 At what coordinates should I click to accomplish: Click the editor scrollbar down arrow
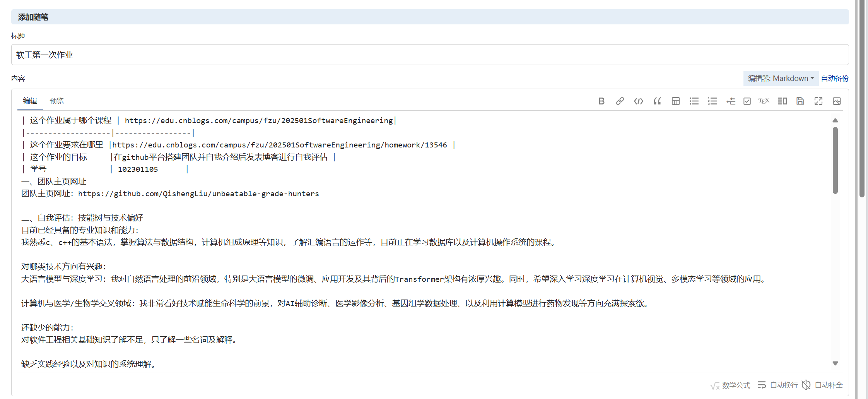point(836,363)
